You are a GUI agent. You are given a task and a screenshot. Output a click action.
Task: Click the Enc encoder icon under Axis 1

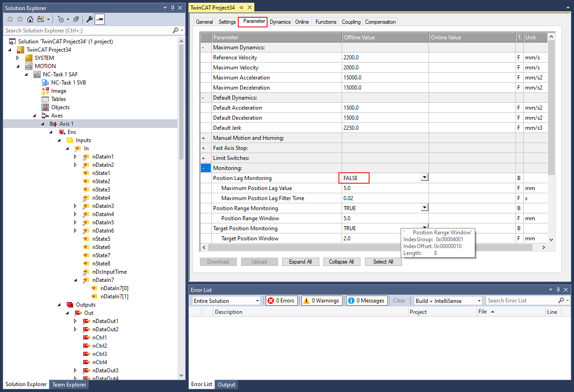[x=62, y=132]
